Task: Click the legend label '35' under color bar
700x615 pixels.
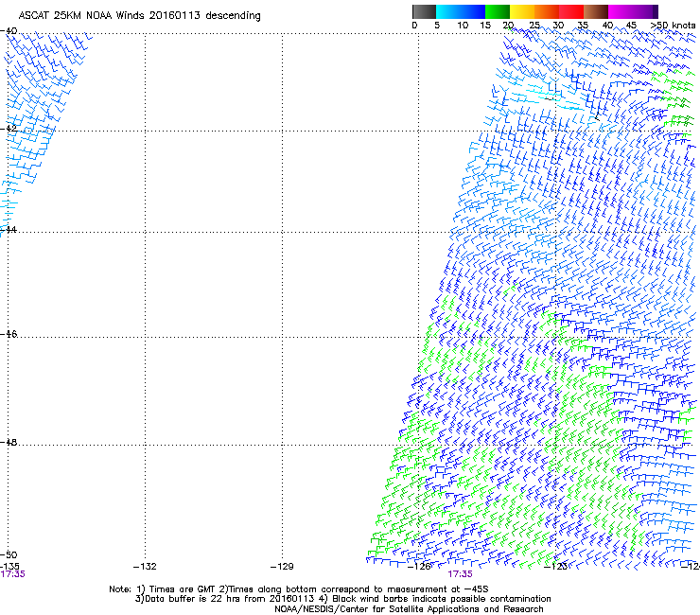Action: coord(583,26)
